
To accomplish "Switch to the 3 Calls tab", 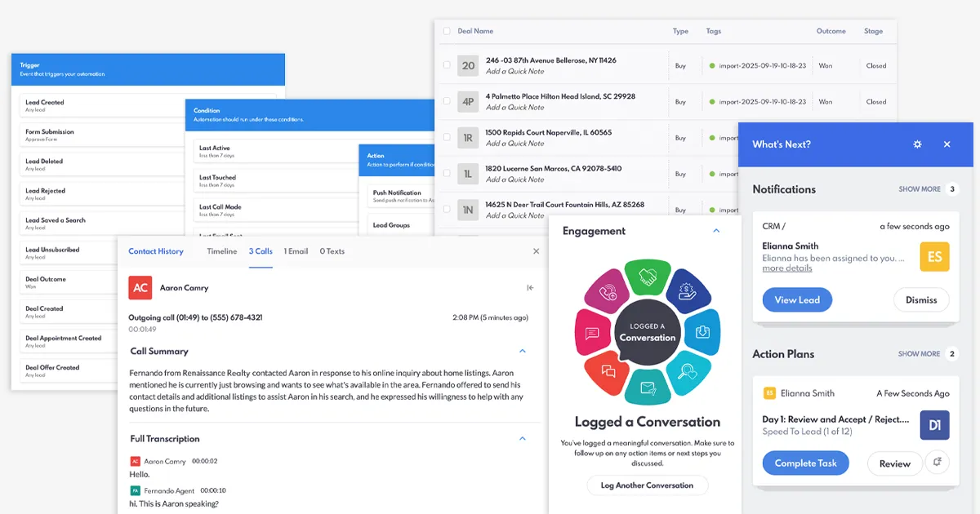I will coord(261,251).
